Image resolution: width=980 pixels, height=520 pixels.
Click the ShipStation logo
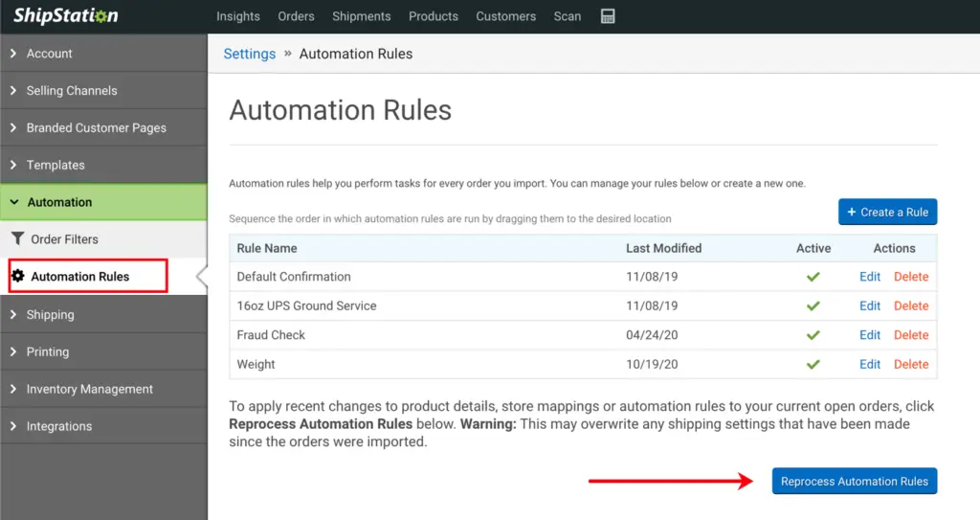point(66,16)
